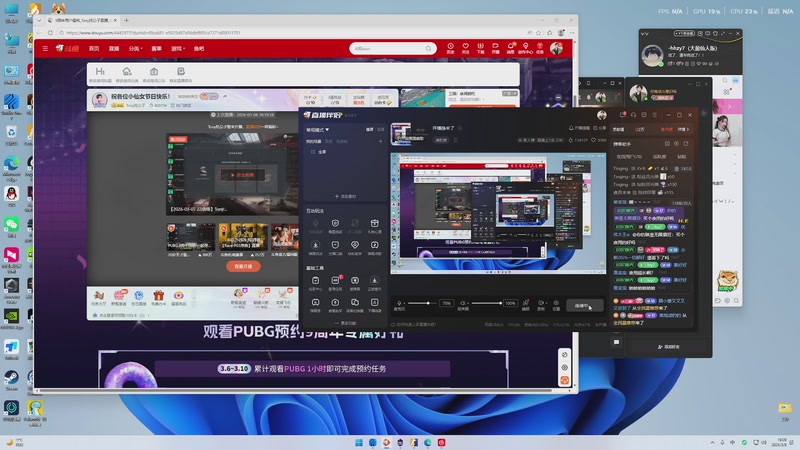
Task: Click the beauty icon left of 录制
Action: [526, 303]
